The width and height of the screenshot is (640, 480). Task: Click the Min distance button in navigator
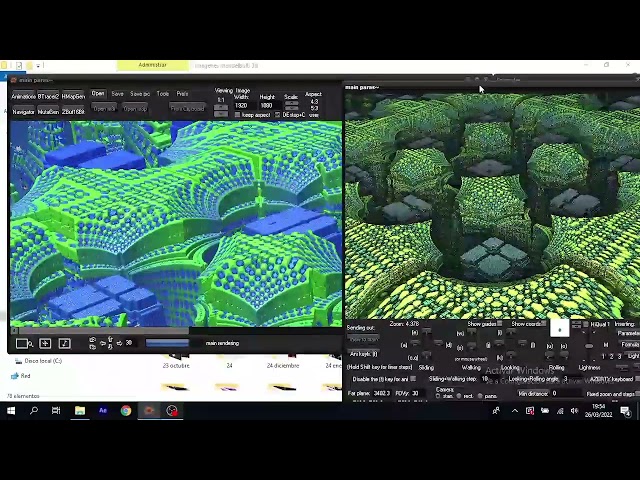pos(533,393)
